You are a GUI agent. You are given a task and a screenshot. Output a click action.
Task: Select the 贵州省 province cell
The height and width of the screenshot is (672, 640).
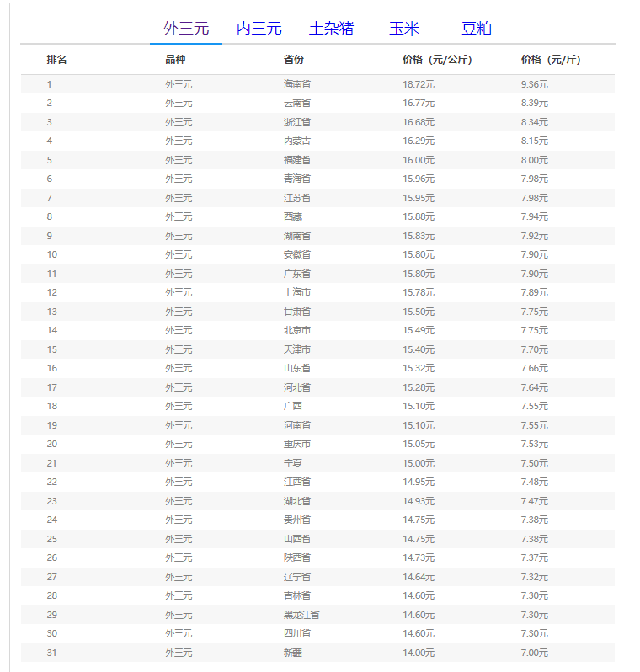tap(297, 520)
